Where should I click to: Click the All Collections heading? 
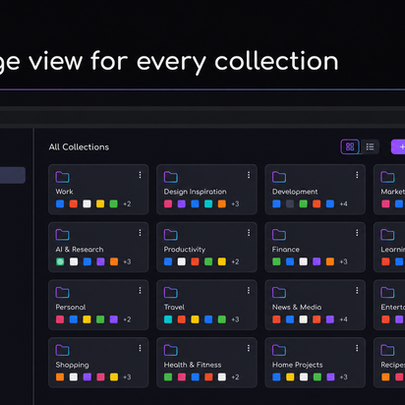[79, 147]
